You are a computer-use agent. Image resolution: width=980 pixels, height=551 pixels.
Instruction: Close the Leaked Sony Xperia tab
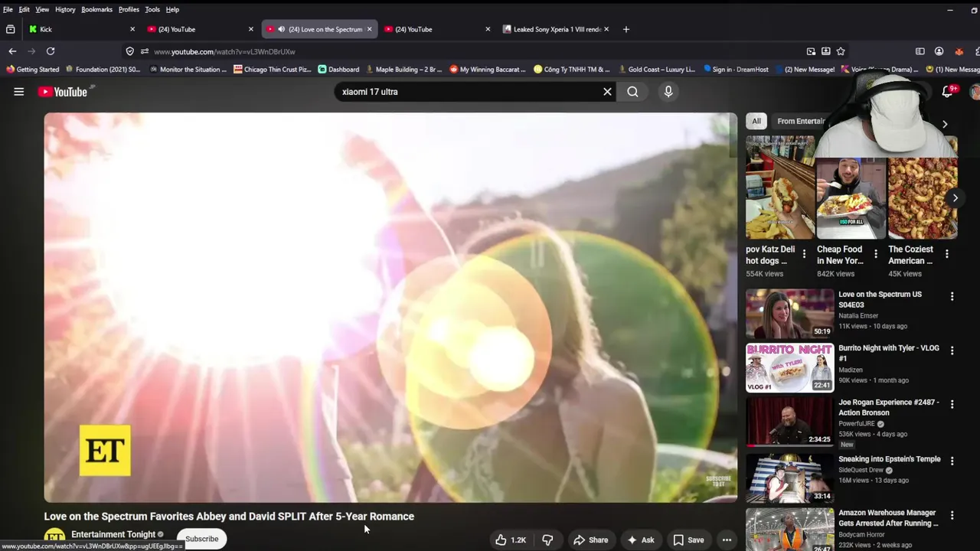[606, 29]
